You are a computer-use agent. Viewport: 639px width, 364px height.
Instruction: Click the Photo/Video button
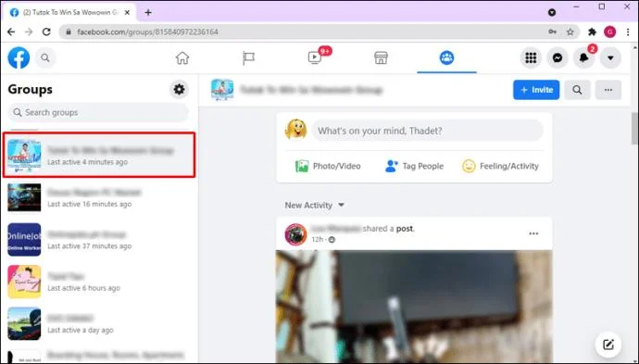tap(328, 166)
